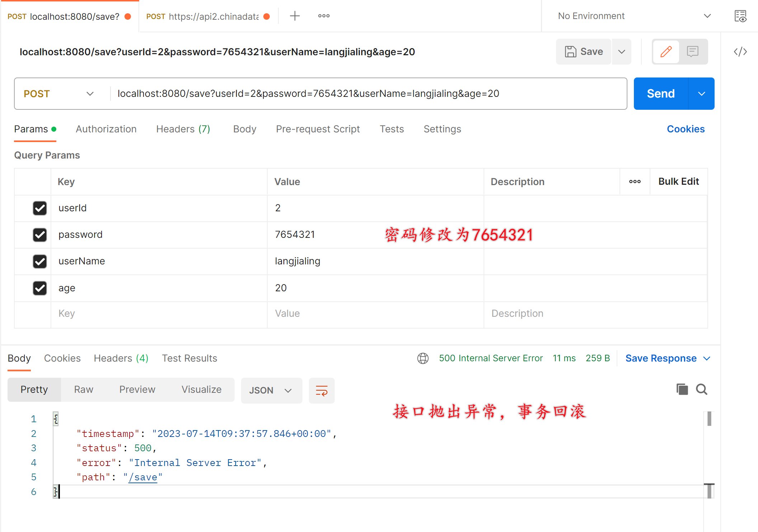Click unsaved dot on localhost tab
This screenshot has width=758, height=532.
(128, 17)
